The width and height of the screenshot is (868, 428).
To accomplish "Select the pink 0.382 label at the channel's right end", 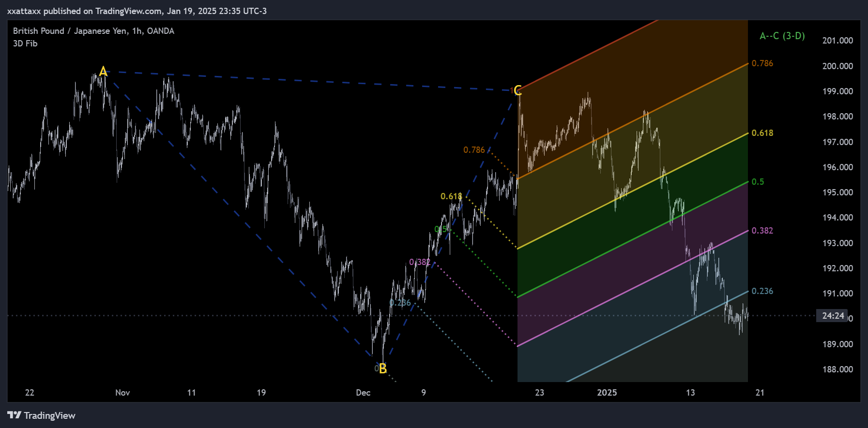I will click(x=762, y=231).
